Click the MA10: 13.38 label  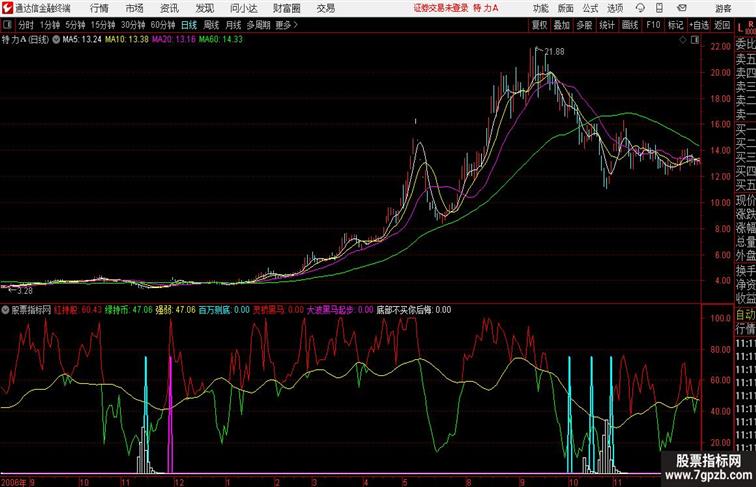pyautogui.click(x=127, y=40)
